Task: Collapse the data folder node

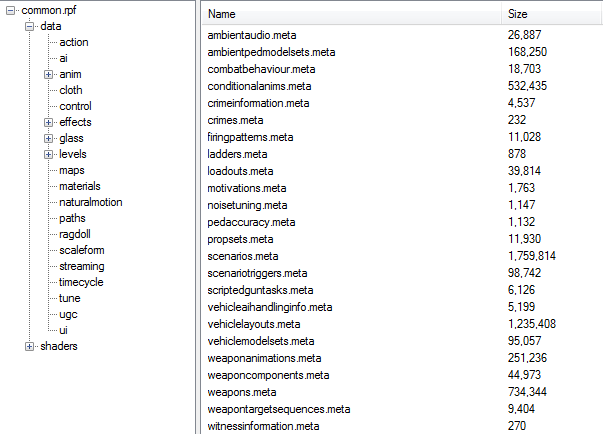Action: (30, 26)
